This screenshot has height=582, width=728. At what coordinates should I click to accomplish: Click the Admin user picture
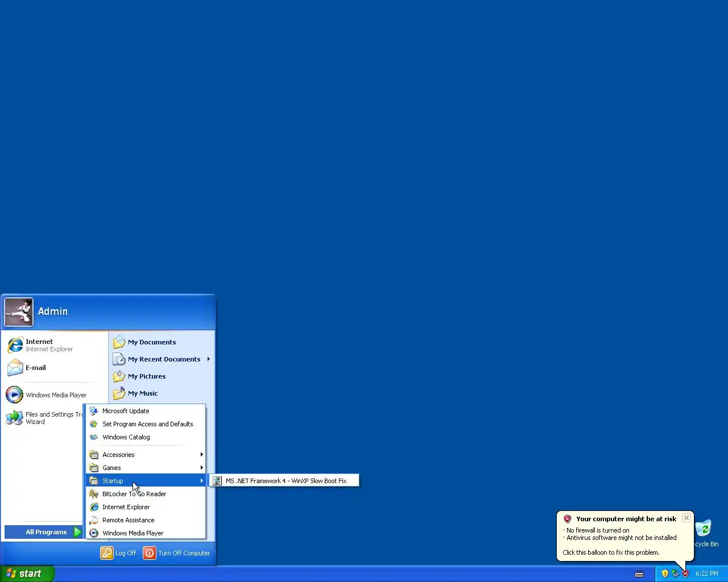(19, 311)
